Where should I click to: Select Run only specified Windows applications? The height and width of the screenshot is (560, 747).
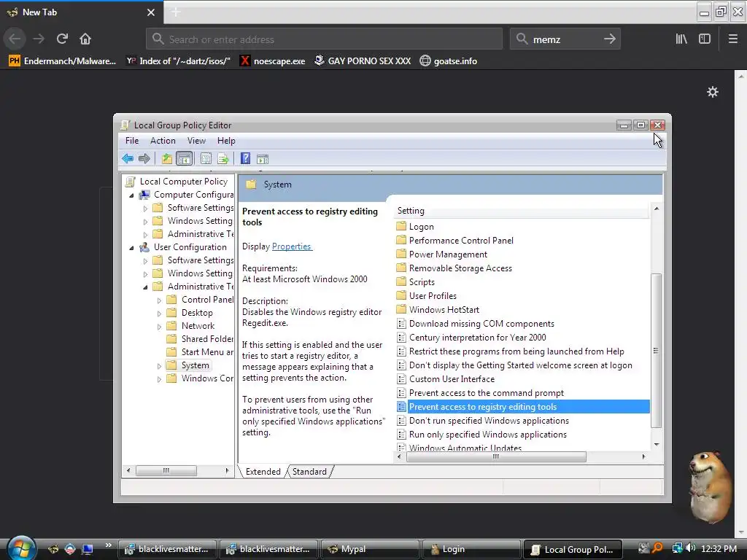(x=488, y=435)
